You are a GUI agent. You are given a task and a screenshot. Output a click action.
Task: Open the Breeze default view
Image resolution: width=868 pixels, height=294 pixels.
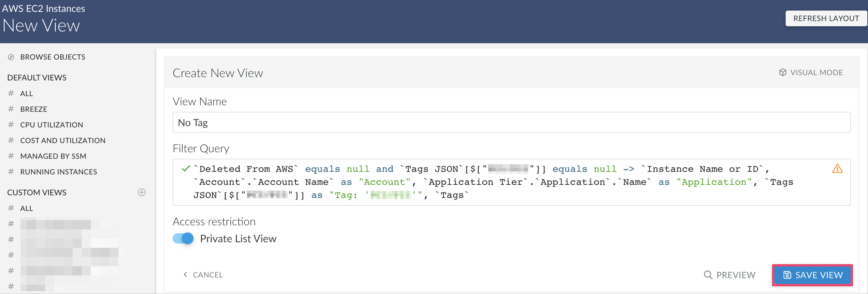[34, 109]
